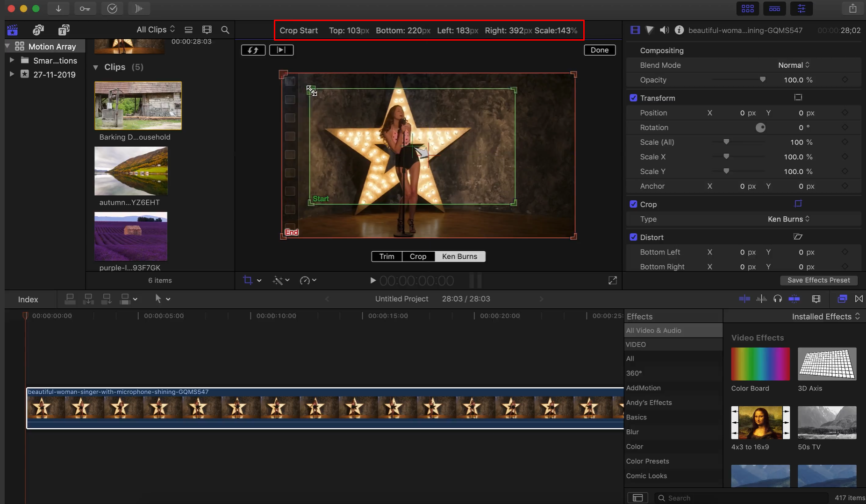
Task: Switch to the Trim tab under the viewer
Action: pyautogui.click(x=386, y=256)
